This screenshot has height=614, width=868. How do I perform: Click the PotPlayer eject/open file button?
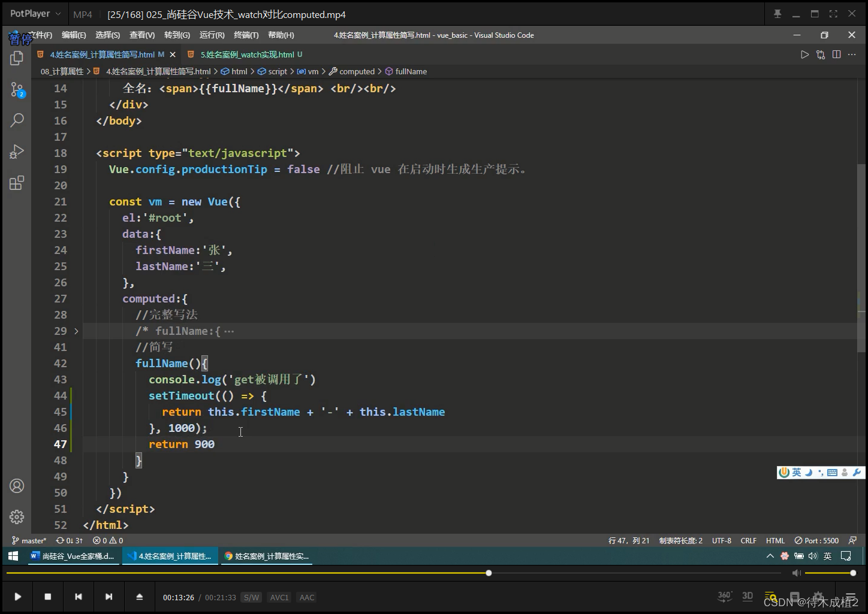point(139,597)
